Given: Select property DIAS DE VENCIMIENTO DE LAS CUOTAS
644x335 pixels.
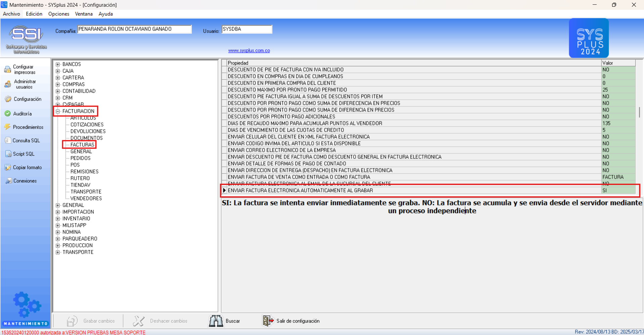Looking at the screenshot, I should pyautogui.click(x=414, y=130).
